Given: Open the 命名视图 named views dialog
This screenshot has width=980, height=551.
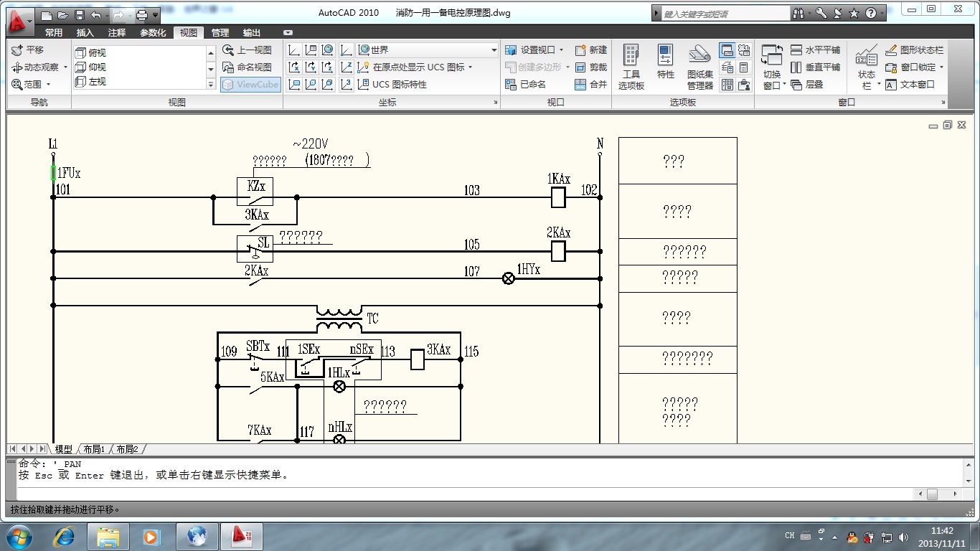Looking at the screenshot, I should click(248, 67).
